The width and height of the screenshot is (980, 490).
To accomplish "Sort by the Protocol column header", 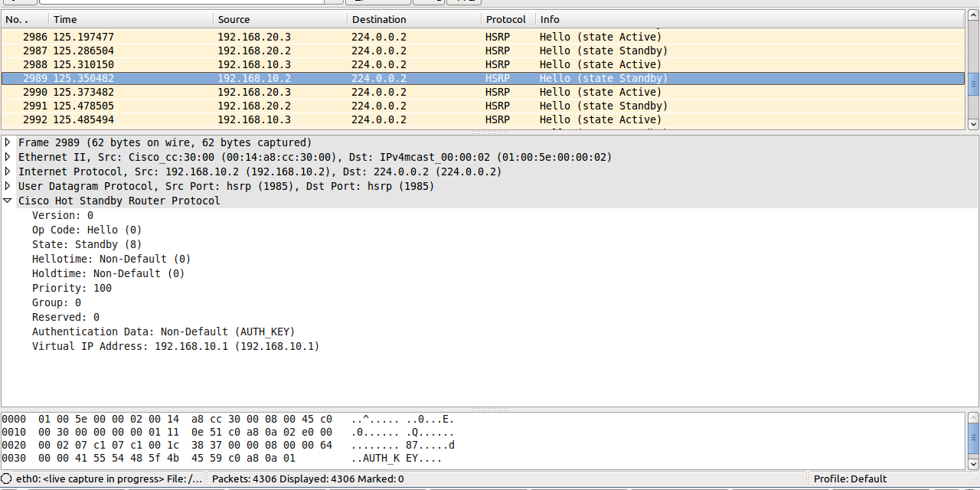I will 508,19.
